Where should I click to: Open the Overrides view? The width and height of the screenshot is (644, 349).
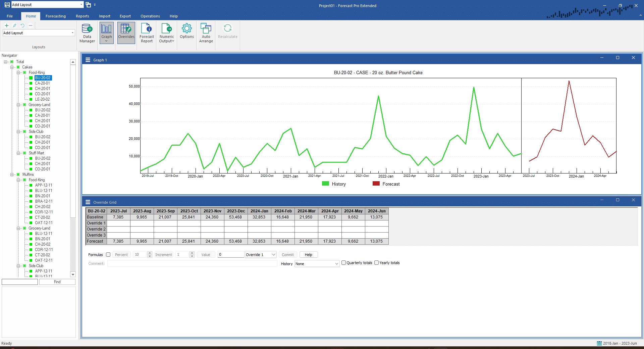[126, 33]
